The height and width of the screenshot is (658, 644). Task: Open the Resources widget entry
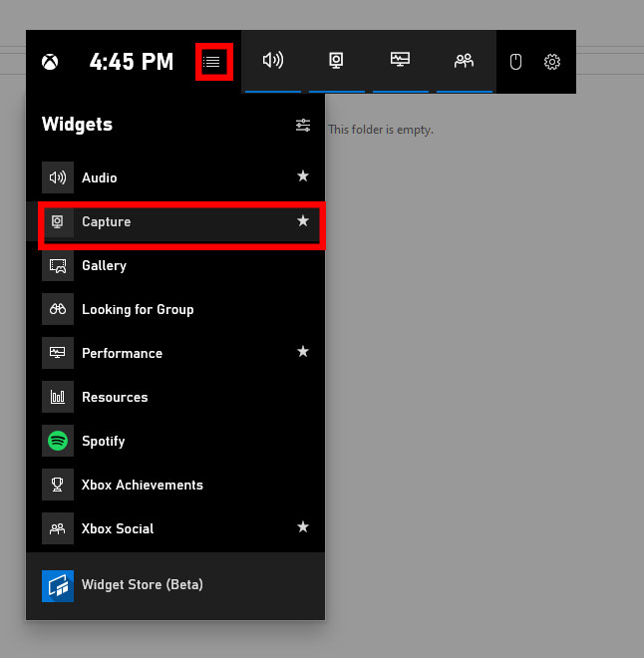pos(115,397)
